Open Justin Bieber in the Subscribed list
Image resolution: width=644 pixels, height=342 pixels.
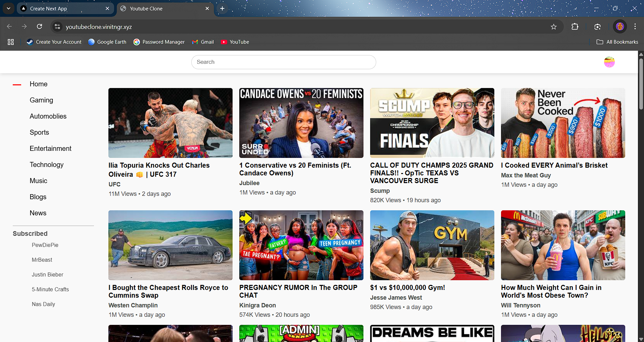(48, 275)
